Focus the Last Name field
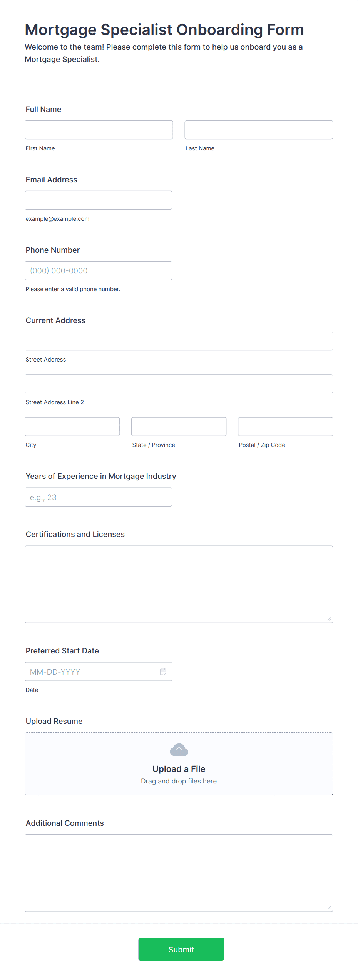Screen dimensions: 358x980 259,130
